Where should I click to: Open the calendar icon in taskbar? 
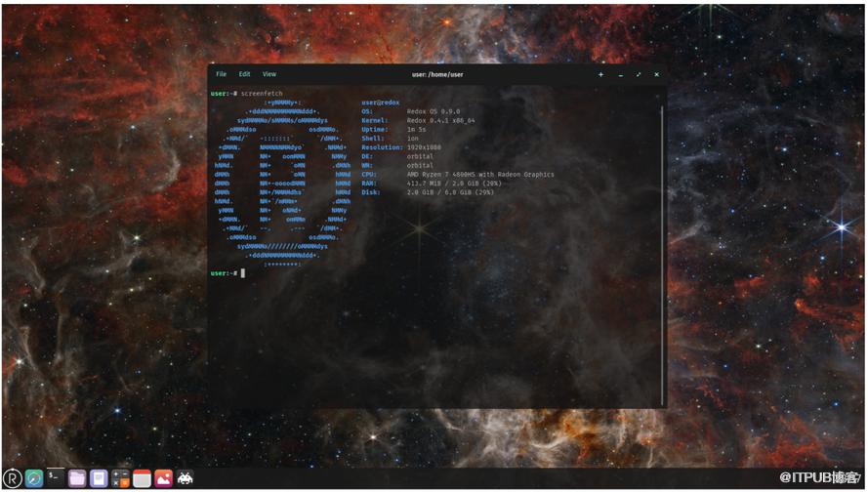coord(142,478)
